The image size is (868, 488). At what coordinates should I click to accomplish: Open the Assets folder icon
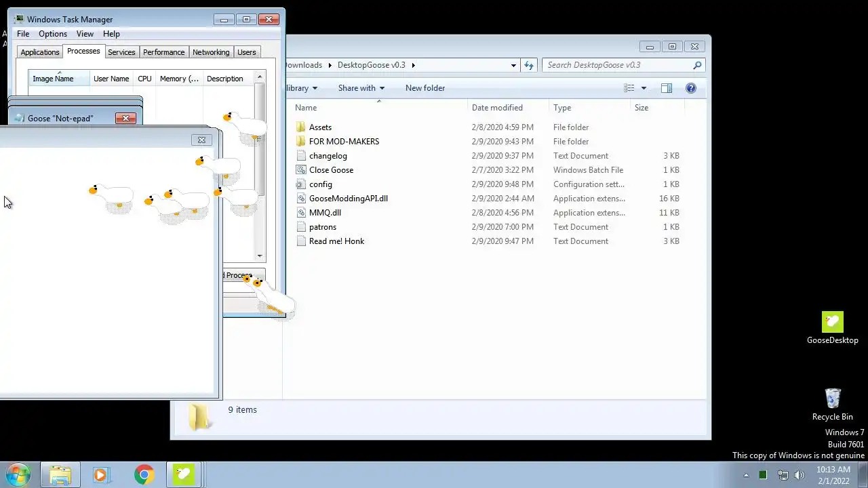301,127
